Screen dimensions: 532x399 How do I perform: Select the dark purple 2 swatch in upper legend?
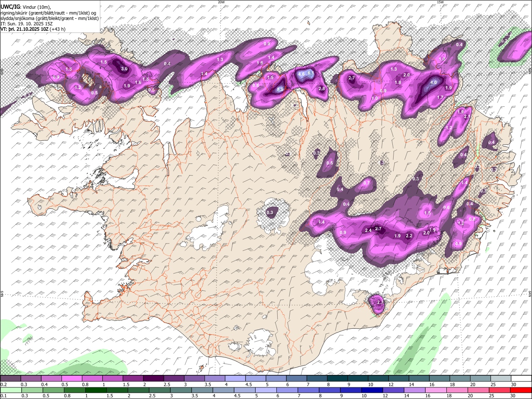153,379
